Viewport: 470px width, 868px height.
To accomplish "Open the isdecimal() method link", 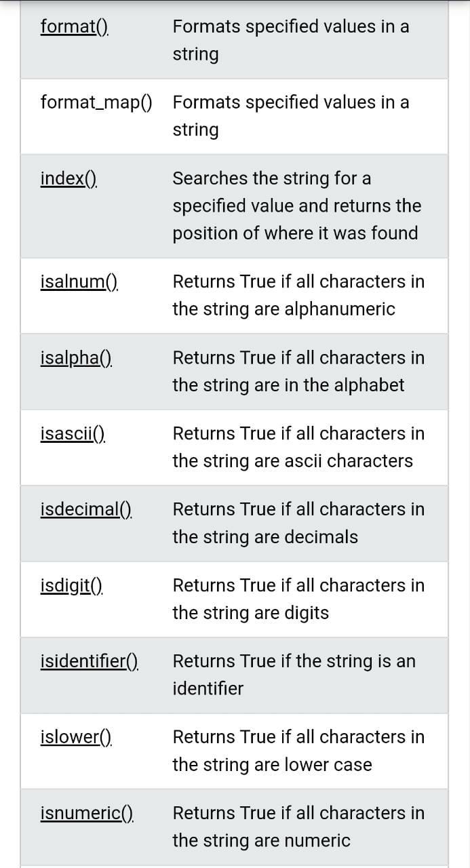I will click(x=85, y=509).
